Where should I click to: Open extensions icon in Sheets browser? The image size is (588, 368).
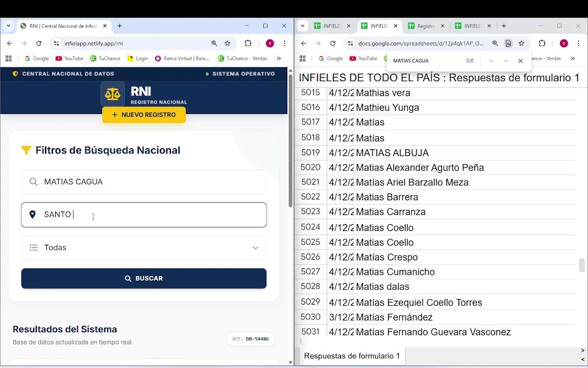(542, 43)
